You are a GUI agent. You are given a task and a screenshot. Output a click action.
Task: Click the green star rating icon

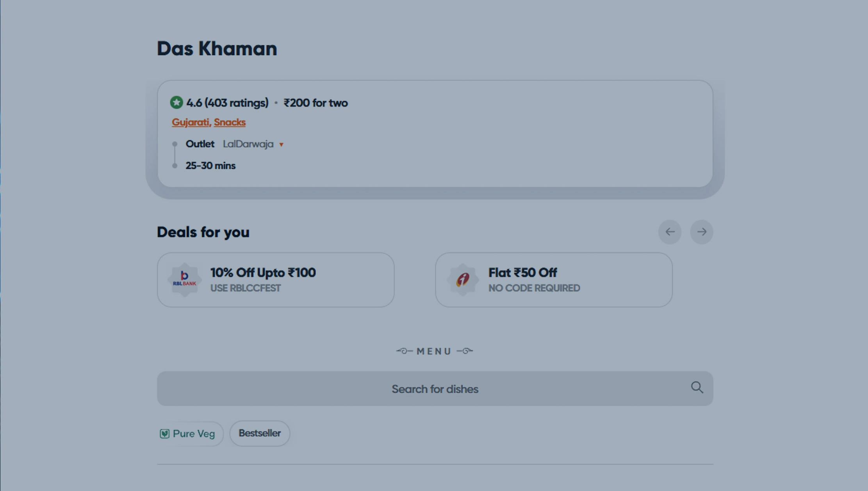pyautogui.click(x=176, y=103)
